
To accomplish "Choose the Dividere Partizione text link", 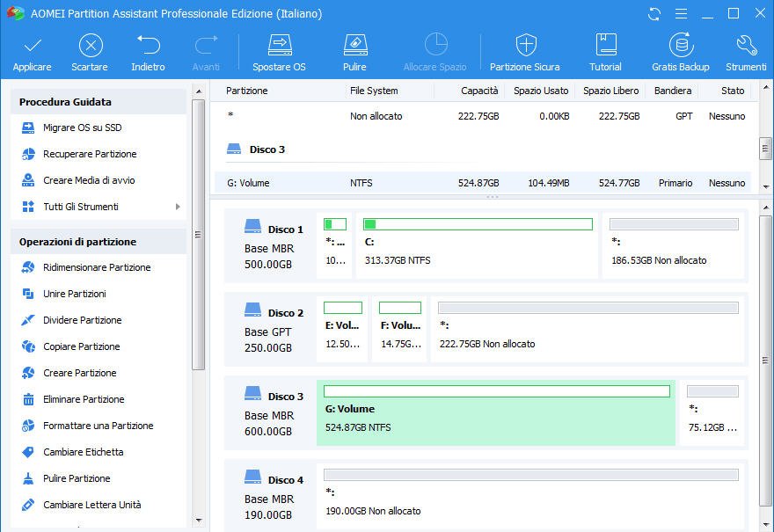I will [x=83, y=320].
